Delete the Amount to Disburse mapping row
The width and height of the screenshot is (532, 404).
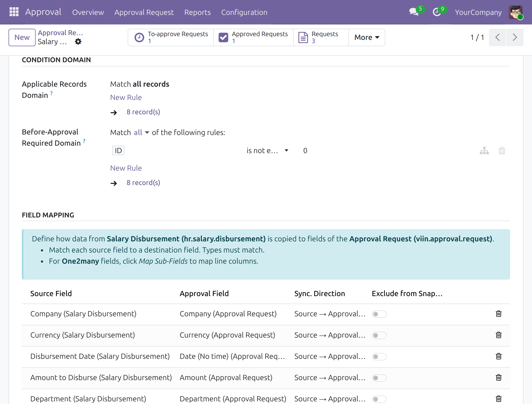[x=498, y=378]
